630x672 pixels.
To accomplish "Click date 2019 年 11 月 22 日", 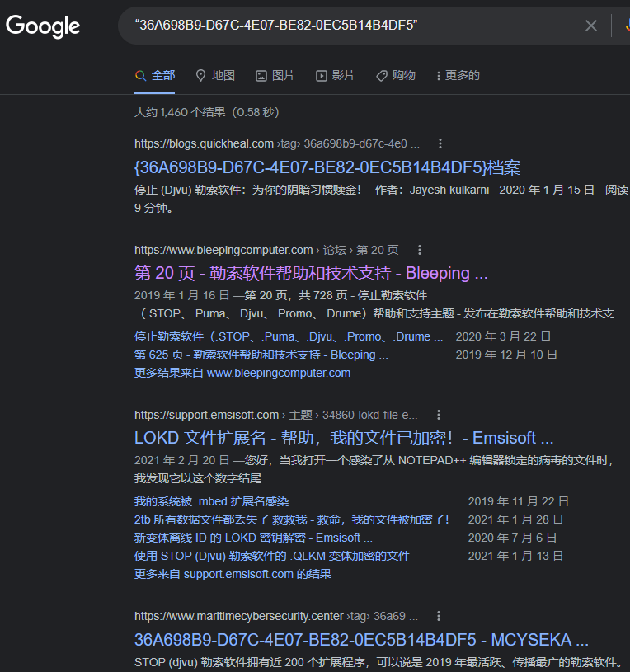I will pos(519,501).
